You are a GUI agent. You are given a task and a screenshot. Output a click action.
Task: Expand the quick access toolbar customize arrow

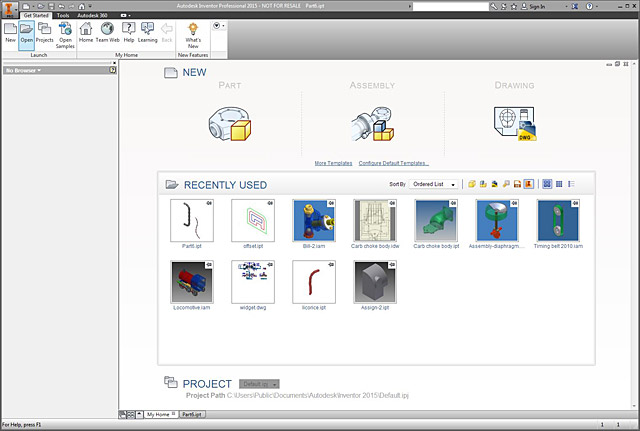point(90,6)
